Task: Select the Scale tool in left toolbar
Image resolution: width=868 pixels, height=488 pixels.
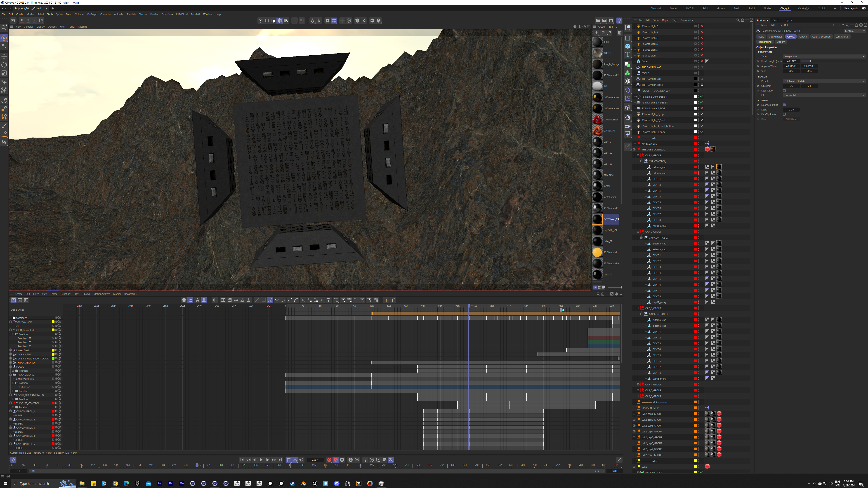Action: pos(4,73)
